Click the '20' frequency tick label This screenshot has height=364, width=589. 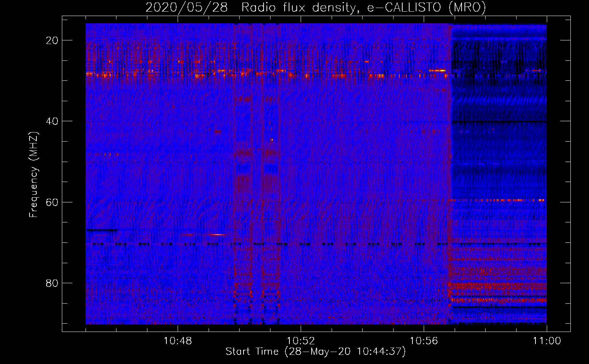pyautogui.click(x=52, y=40)
